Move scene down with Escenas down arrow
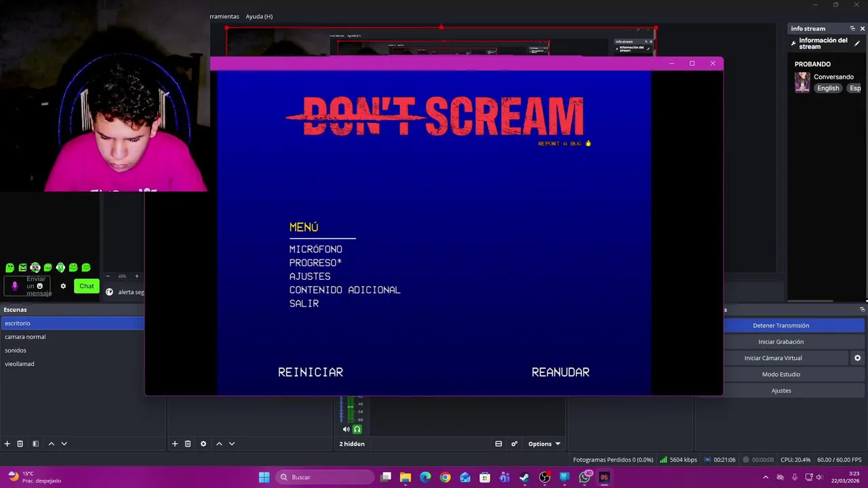This screenshot has width=868, height=488. pos(64,444)
